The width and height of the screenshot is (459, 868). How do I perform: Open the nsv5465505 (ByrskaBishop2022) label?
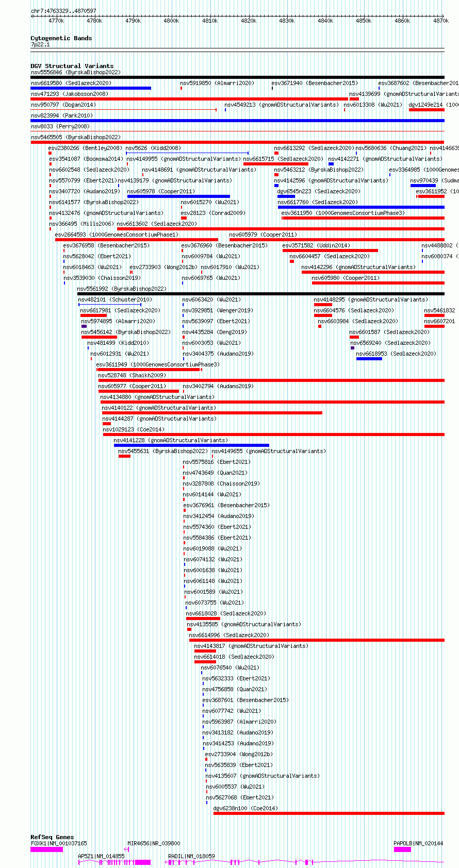[75, 137]
